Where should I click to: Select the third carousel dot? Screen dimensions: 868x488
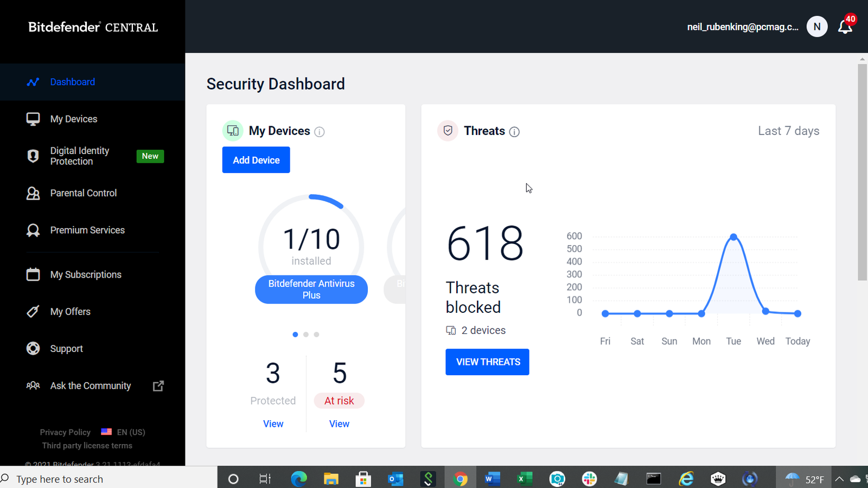click(x=317, y=335)
